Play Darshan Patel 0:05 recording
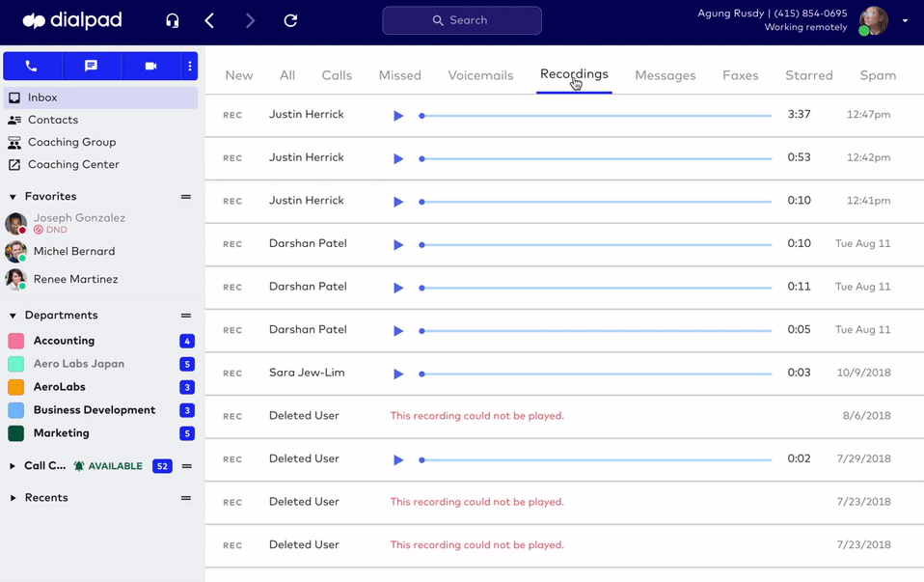This screenshot has height=582, width=924. pos(398,331)
